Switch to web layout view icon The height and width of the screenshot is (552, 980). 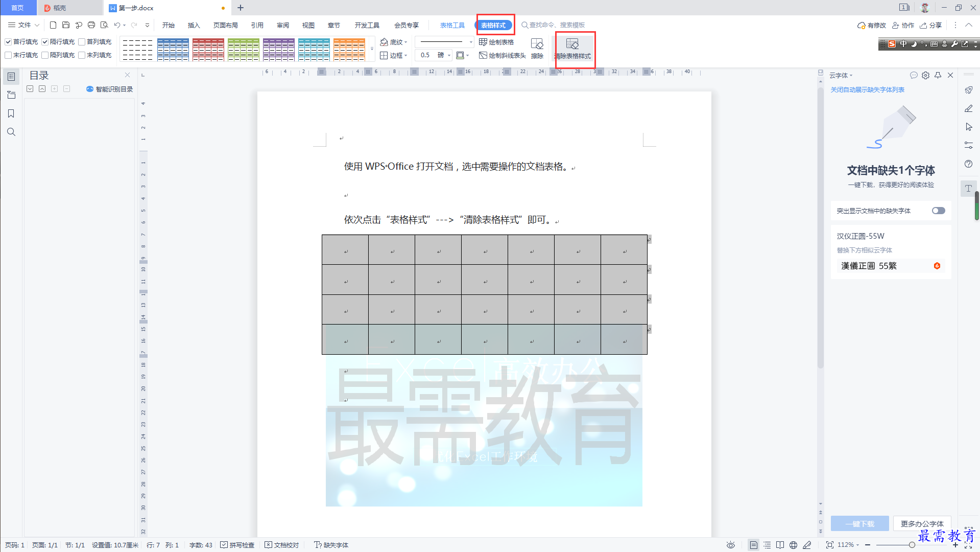(x=793, y=545)
